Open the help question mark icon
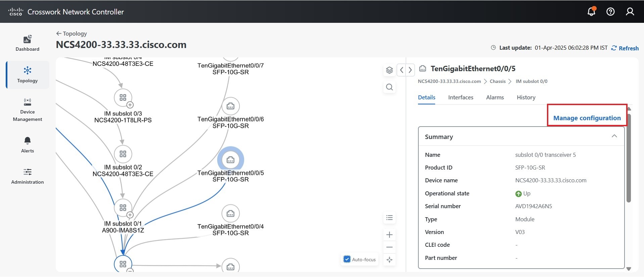The height and width of the screenshot is (277, 644). [x=610, y=12]
